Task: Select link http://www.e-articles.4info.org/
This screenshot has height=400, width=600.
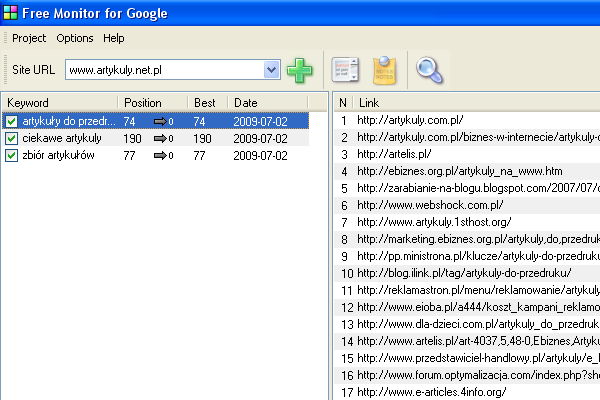Action: [432, 392]
